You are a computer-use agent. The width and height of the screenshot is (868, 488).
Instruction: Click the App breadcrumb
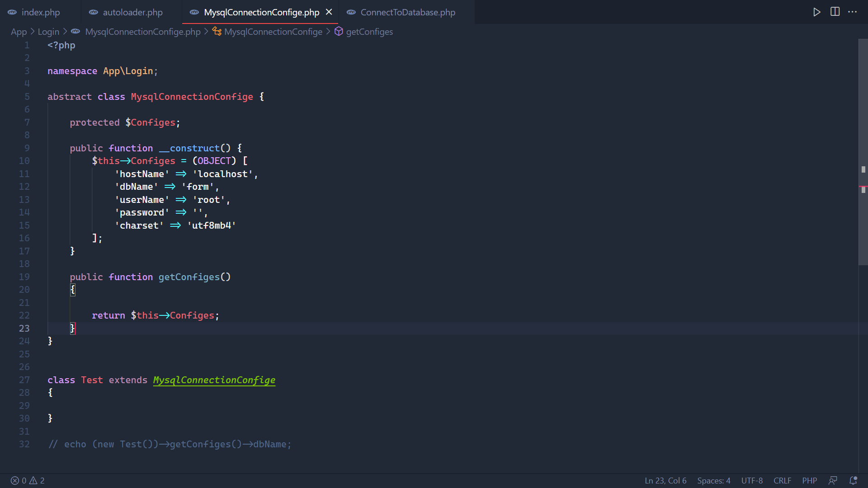coord(19,32)
